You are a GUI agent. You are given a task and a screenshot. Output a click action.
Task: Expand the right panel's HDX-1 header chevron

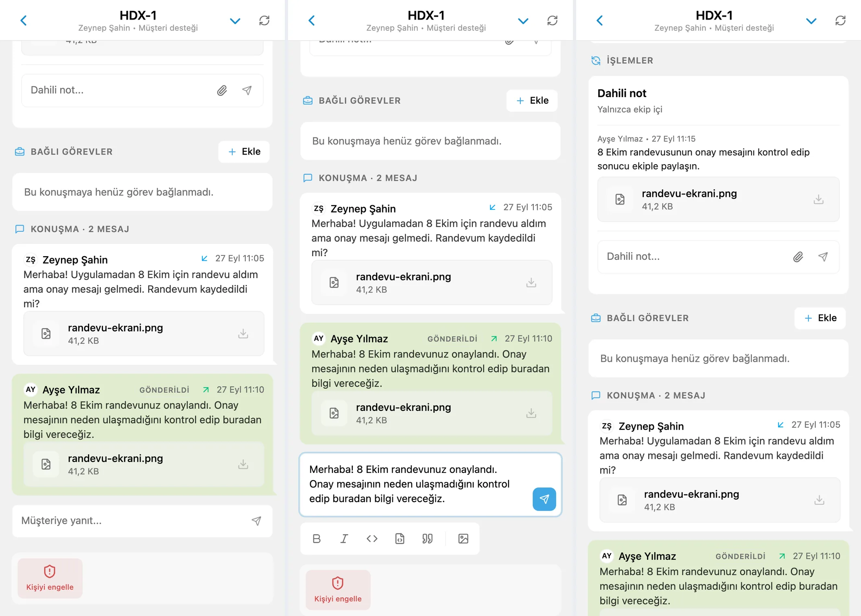(811, 21)
